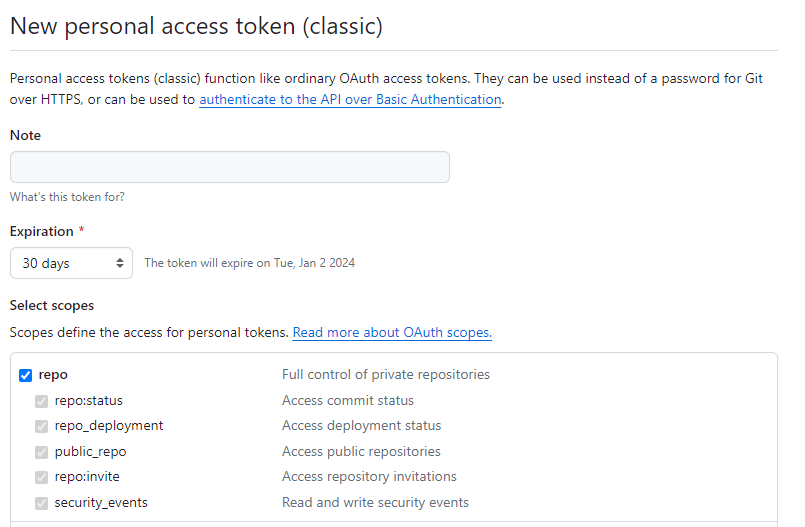Open the 30 days expiration dropdown
805x527 pixels.
pyautogui.click(x=71, y=263)
